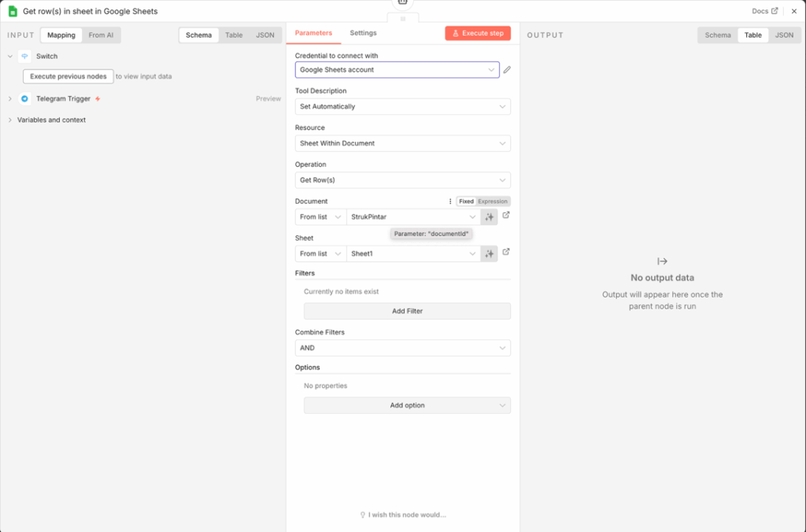The image size is (806, 532).
Task: Open the Resource dropdown showing Sheet Within Document
Action: pos(402,143)
